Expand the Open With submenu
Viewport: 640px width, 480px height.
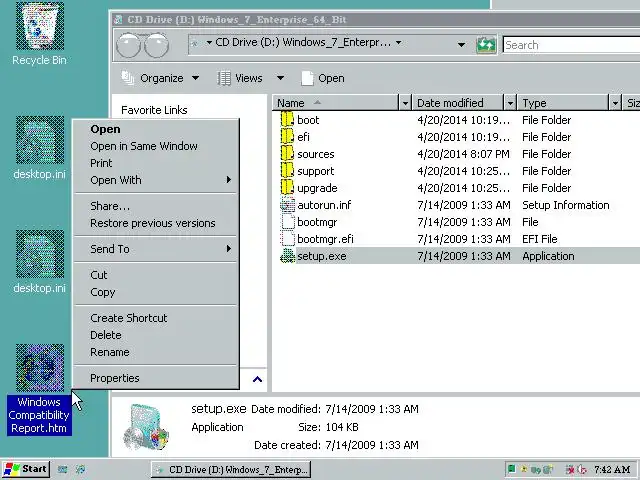pyautogui.click(x=229, y=180)
